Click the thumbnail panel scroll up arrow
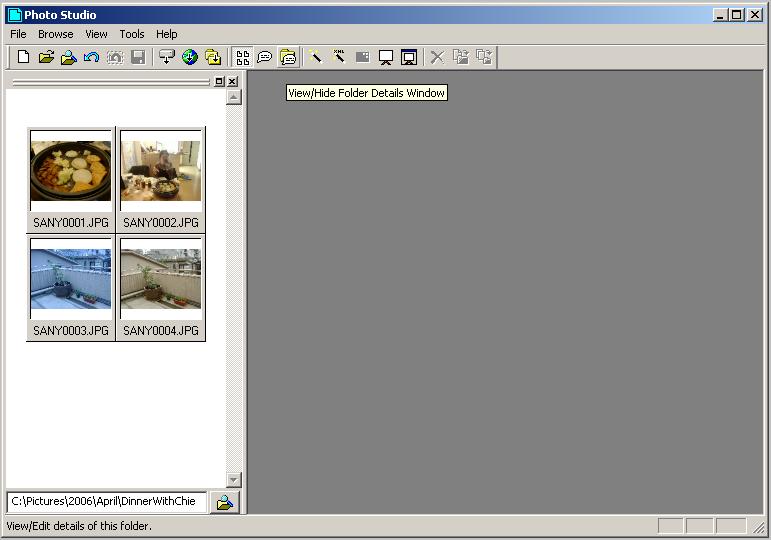The width and height of the screenshot is (771, 540). (234, 97)
